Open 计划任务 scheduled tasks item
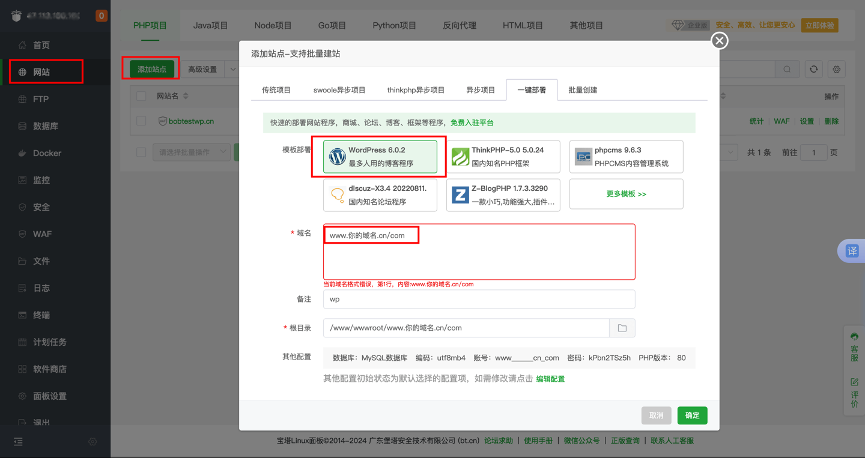 click(50, 342)
